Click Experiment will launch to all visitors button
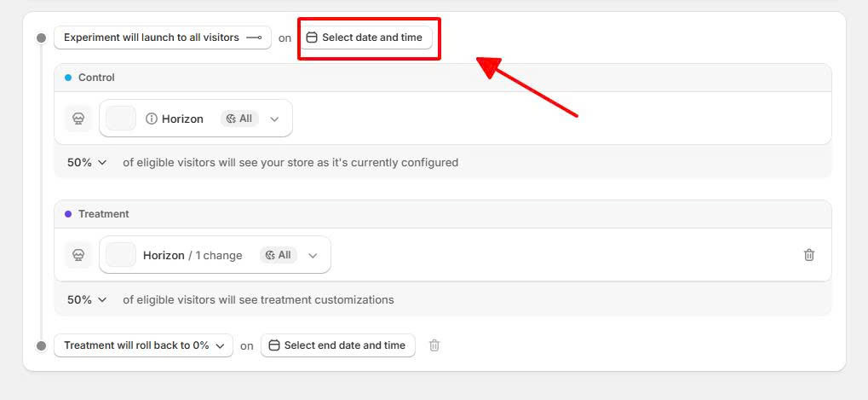Image resolution: width=868 pixels, height=400 pixels. click(x=163, y=38)
